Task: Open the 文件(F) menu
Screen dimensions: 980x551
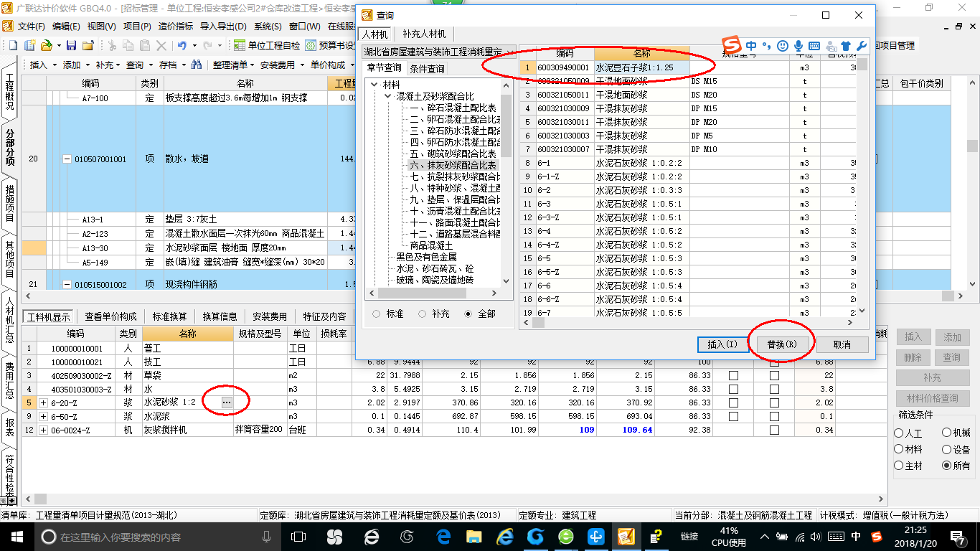Action: tap(32, 27)
